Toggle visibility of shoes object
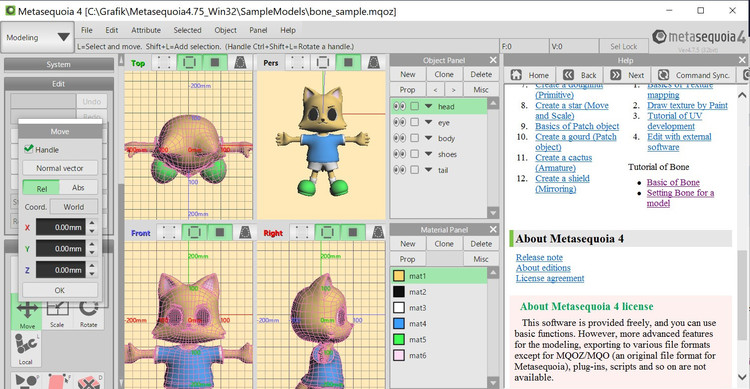This screenshot has height=389, width=750. click(x=399, y=154)
